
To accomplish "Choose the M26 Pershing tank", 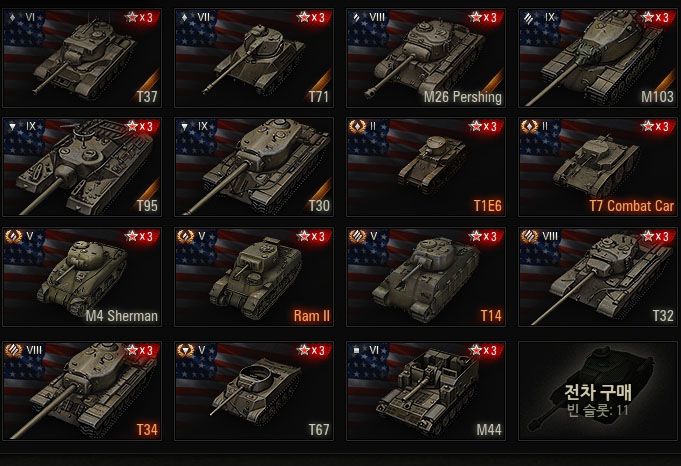I will coord(426,58).
